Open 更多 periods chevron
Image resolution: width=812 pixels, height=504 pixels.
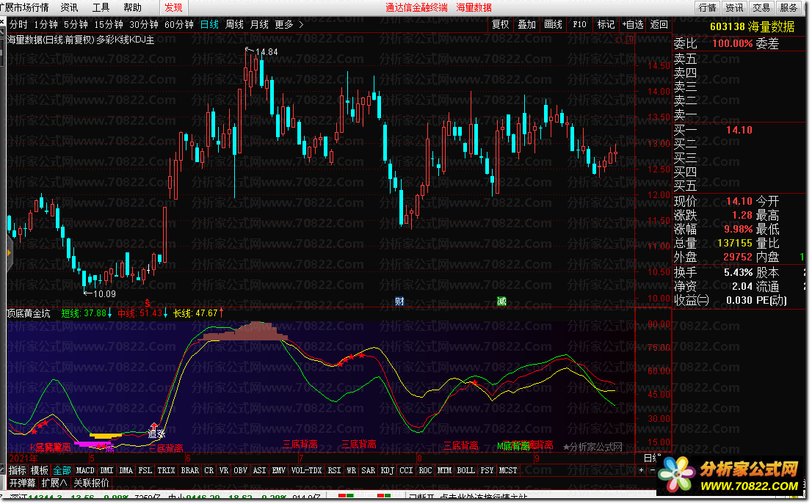pyautogui.click(x=302, y=24)
